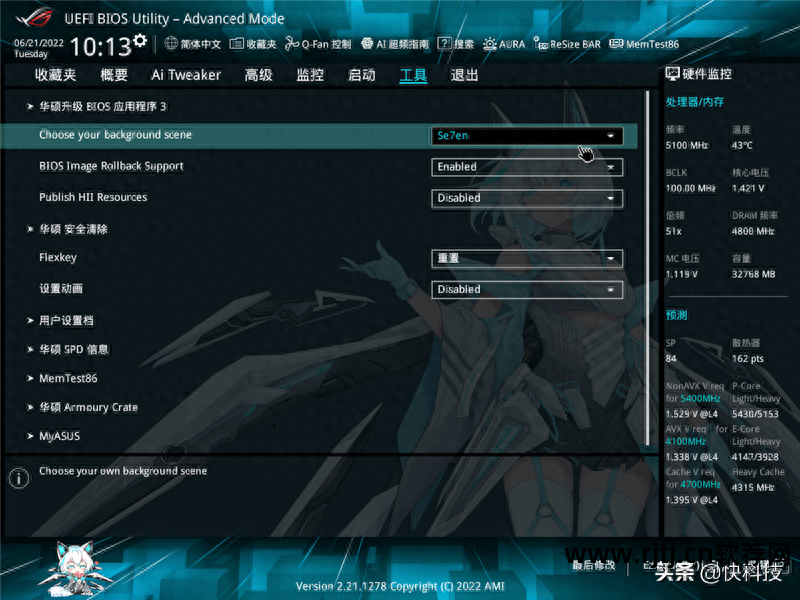Image resolution: width=800 pixels, height=600 pixels.
Task: Click the globe language icon
Action: pyautogui.click(x=171, y=44)
